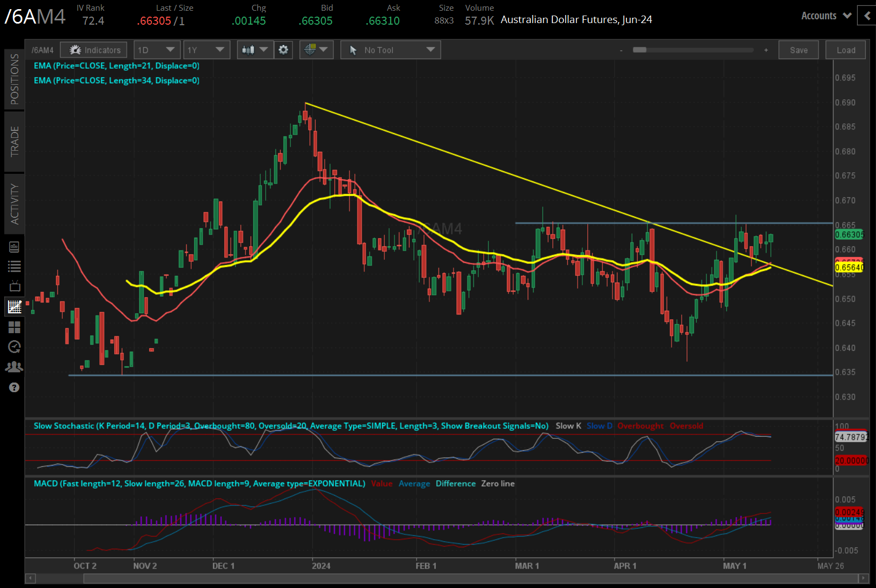Open the No Tool drawing dropdown
The height and width of the screenshot is (588, 876).
pos(390,50)
